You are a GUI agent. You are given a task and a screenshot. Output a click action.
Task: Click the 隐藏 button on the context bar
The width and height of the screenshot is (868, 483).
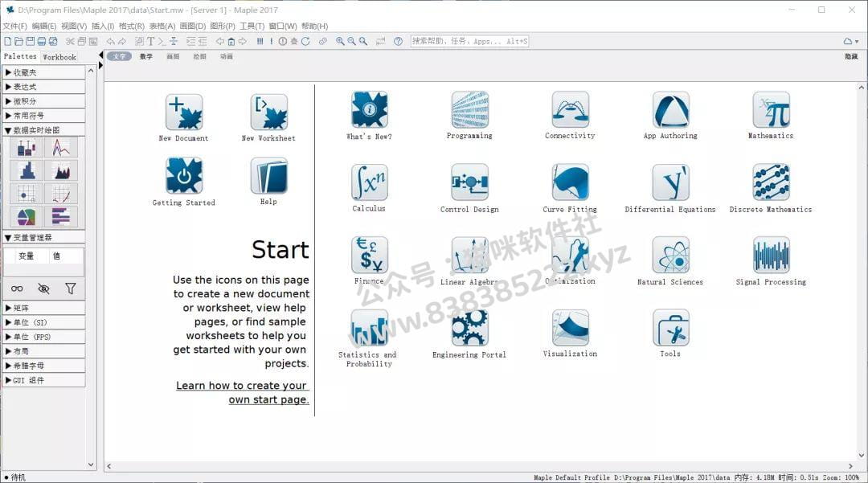pyautogui.click(x=851, y=56)
